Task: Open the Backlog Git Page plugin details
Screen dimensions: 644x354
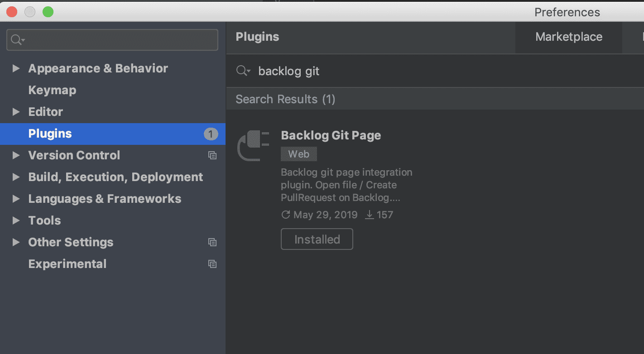Action: click(331, 135)
